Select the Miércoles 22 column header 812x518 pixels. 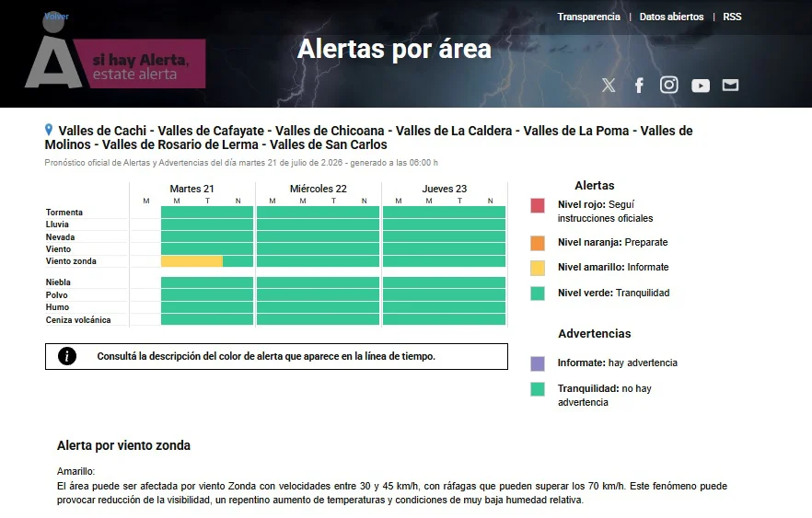click(x=318, y=189)
